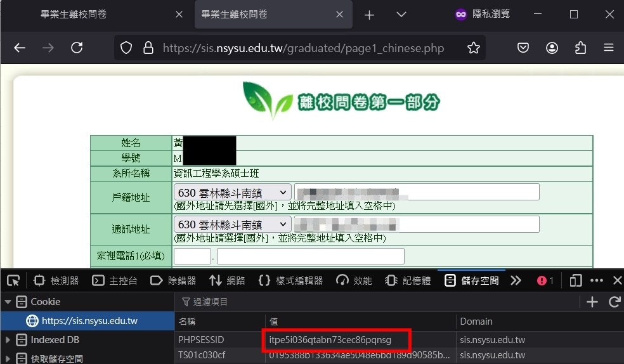Close the developer tools panel

617,281
